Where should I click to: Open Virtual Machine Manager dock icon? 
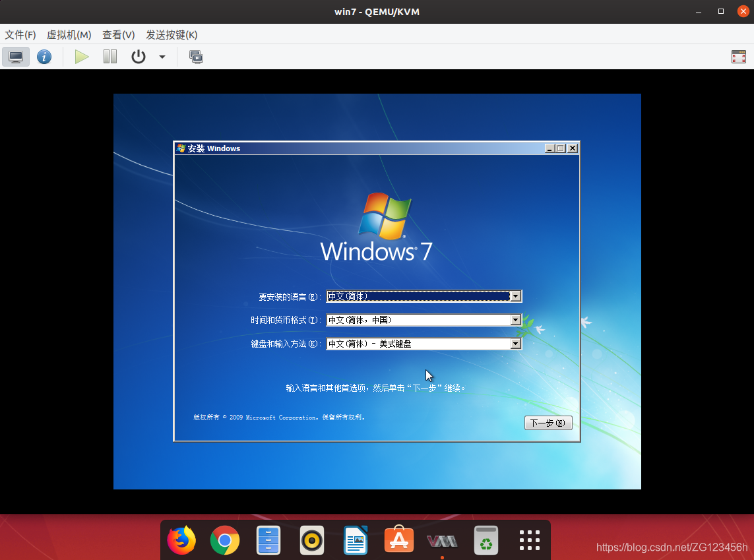pyautogui.click(x=442, y=542)
